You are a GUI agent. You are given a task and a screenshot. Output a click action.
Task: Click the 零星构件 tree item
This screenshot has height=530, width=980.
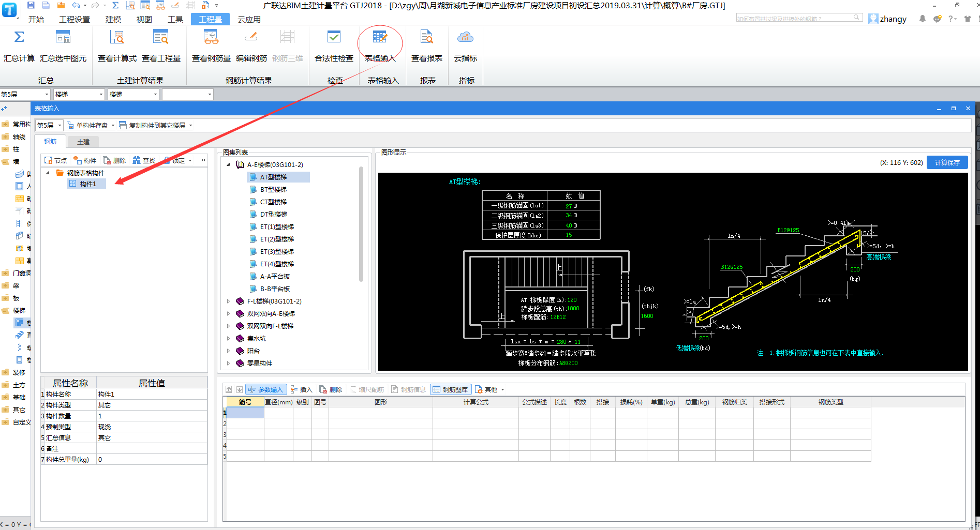(x=259, y=363)
